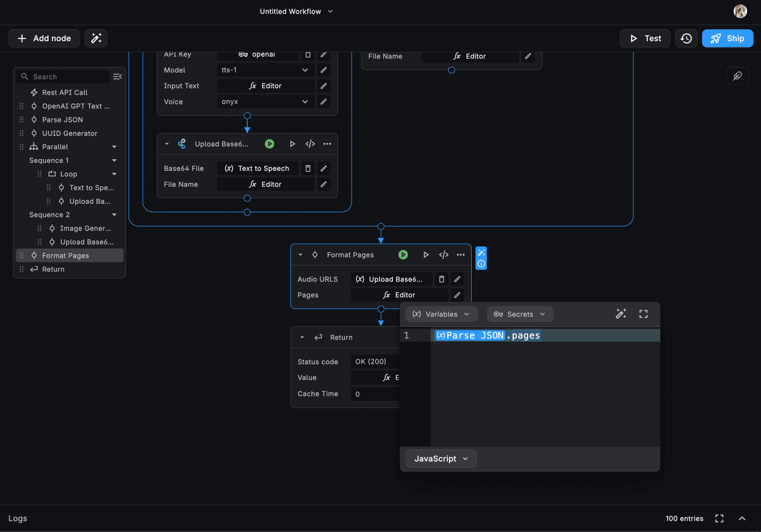Click the Test button
The image size is (761, 532).
645,39
